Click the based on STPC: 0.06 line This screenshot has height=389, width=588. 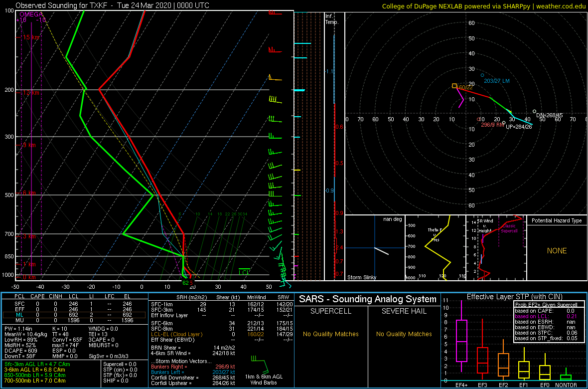pyautogui.click(x=547, y=332)
